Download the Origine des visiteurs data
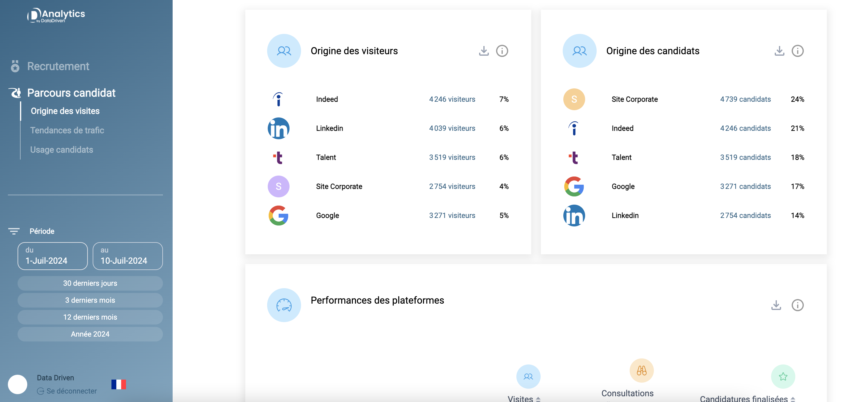The height and width of the screenshot is (402, 868). (x=484, y=51)
